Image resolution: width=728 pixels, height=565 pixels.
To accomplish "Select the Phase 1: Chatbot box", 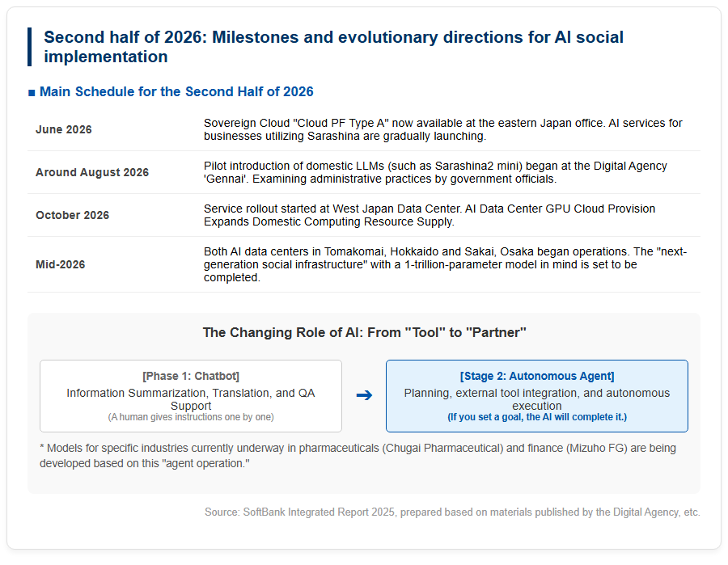I will pos(191,396).
